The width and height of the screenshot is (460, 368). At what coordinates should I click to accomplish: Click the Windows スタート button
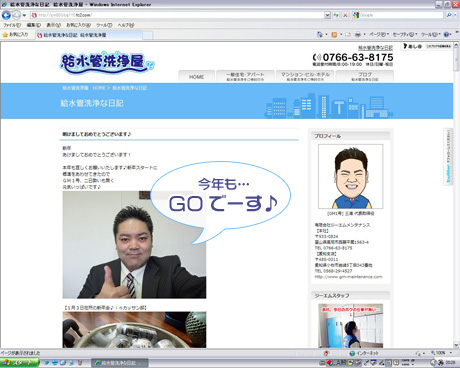pos(19,363)
